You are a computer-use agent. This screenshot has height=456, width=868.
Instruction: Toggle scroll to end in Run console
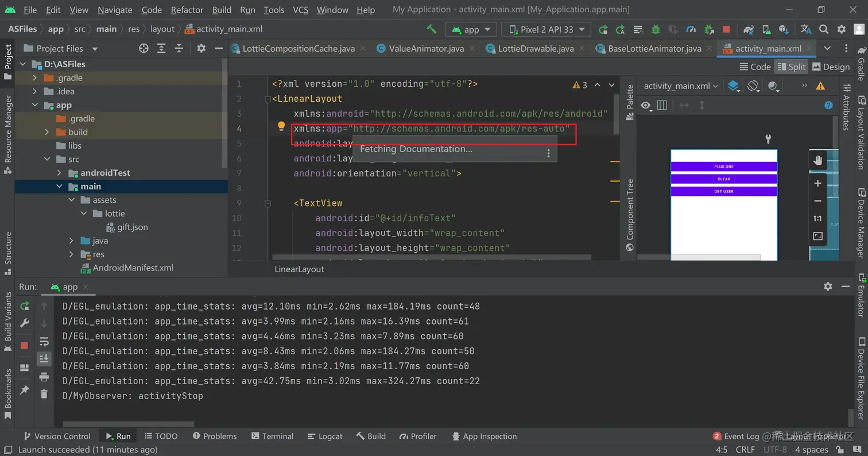pos(44,359)
